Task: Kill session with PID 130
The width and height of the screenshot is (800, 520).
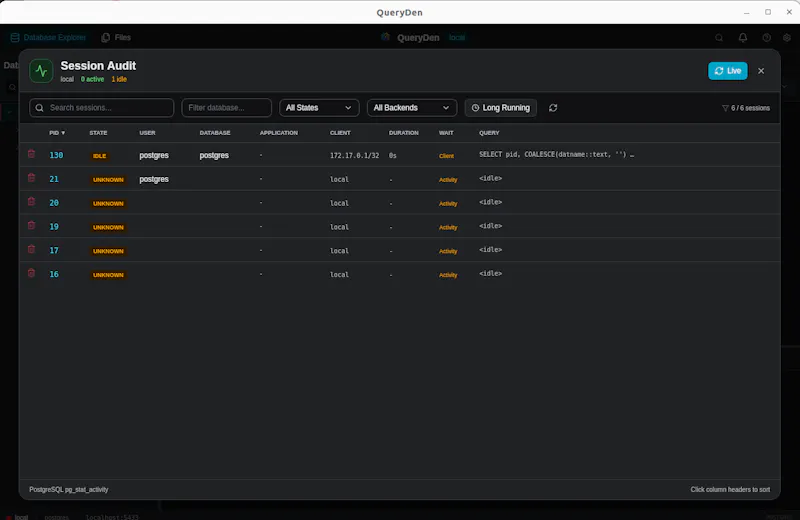Action: point(31,154)
